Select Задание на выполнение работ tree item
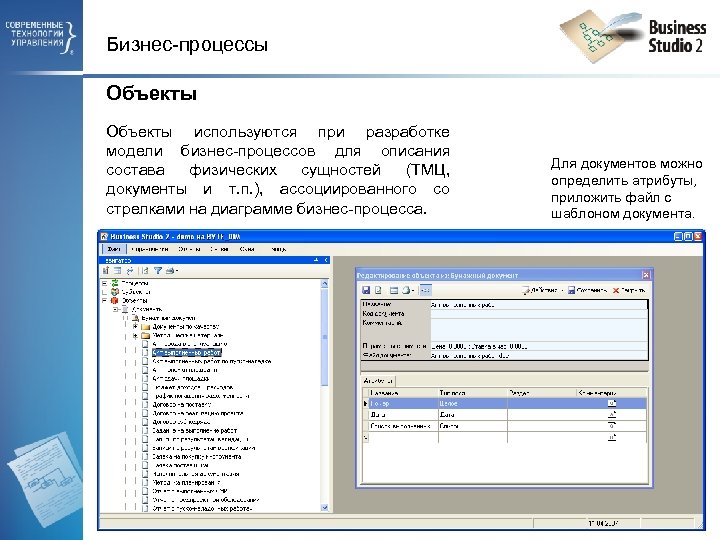The height and width of the screenshot is (540, 720). pos(195,431)
